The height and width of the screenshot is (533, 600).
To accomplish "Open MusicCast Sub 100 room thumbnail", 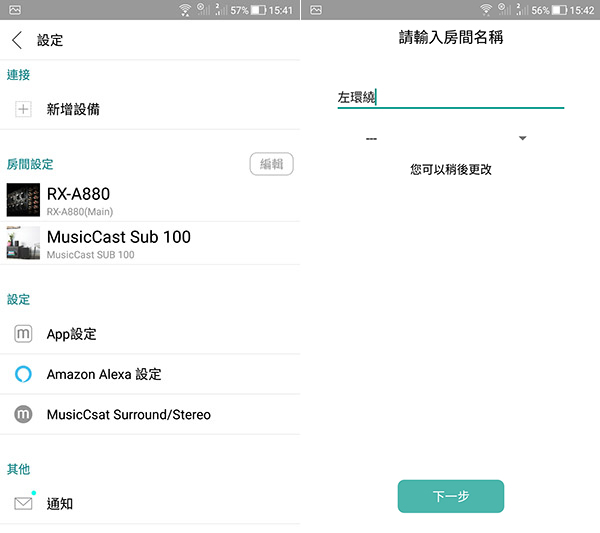I will tap(23, 243).
